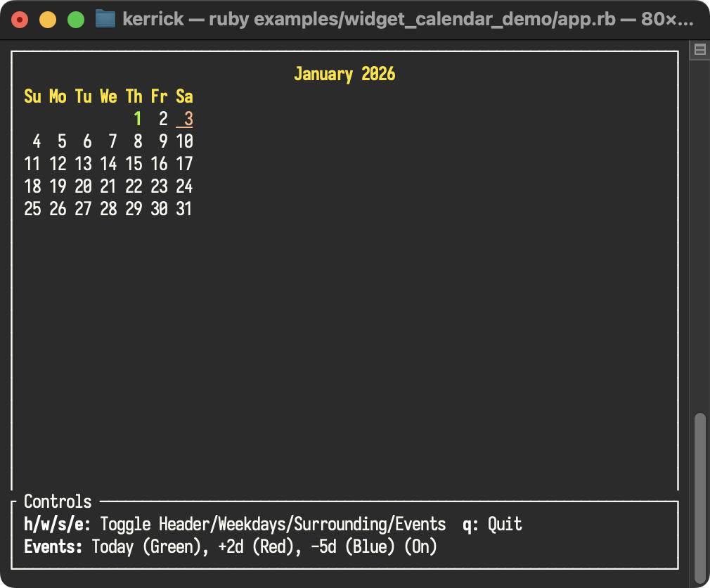Select day 4 in calendar
This screenshot has width=710, height=588.
37,141
